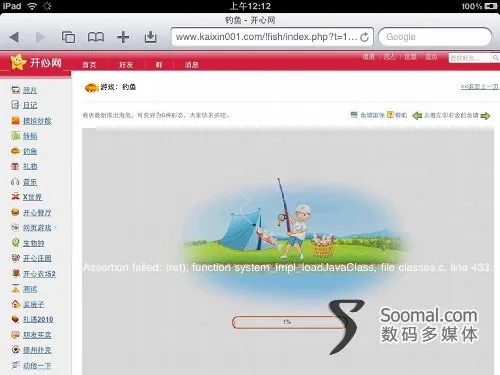Image resolution: width=500 pixels, height=375 pixels.
Task: Tap the Wi-Fi indicator in the status bar
Action: point(32,6)
